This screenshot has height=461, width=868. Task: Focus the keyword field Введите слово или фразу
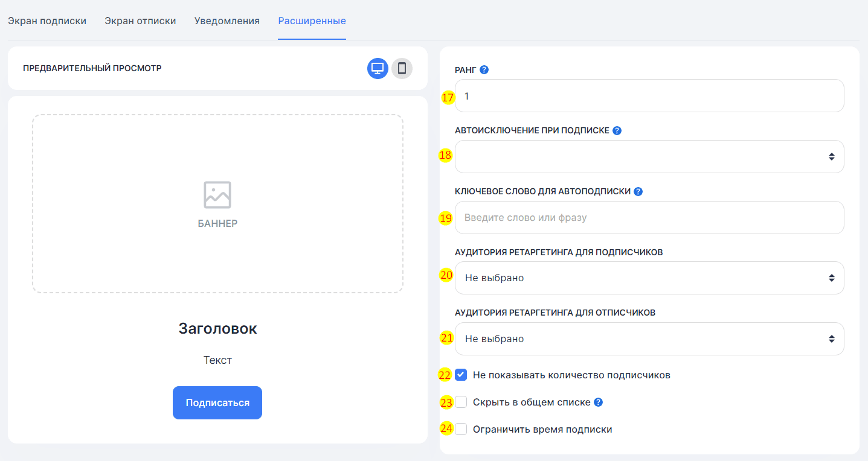[x=649, y=217]
